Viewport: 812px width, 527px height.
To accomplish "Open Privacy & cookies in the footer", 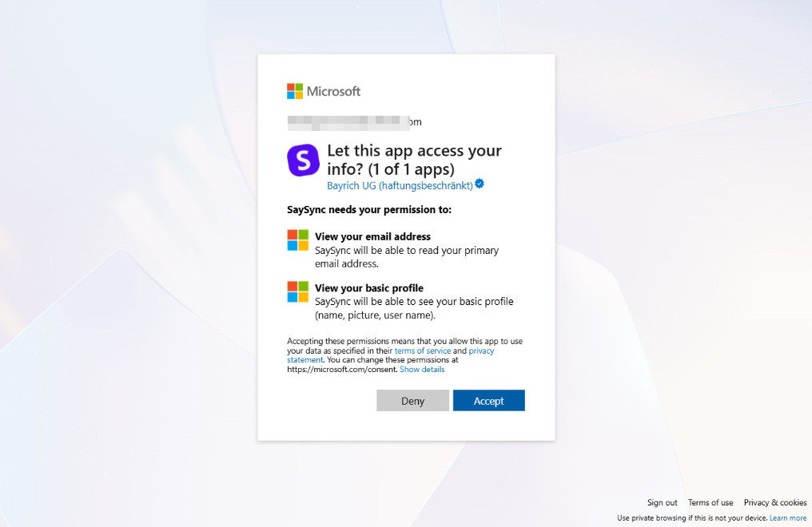I will (x=775, y=503).
